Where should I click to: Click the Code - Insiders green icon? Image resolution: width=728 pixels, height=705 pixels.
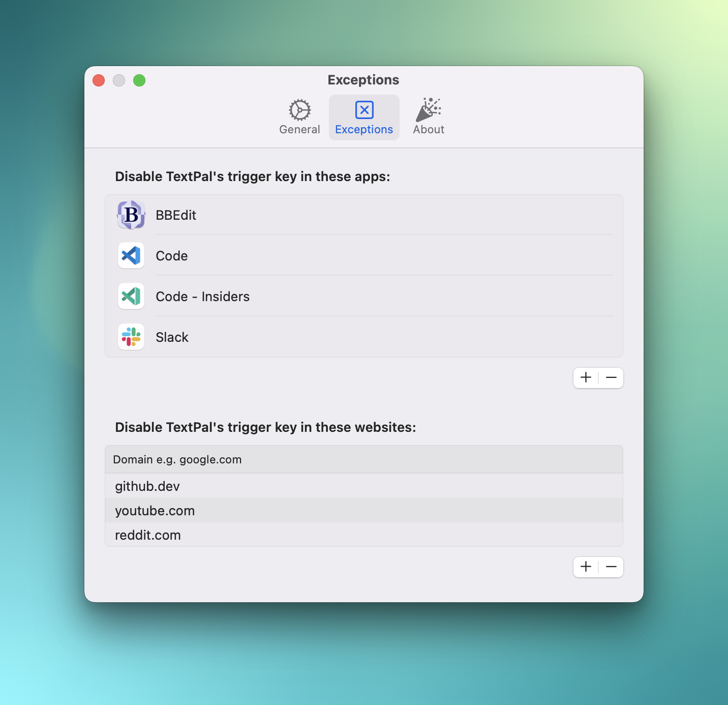pyautogui.click(x=131, y=296)
